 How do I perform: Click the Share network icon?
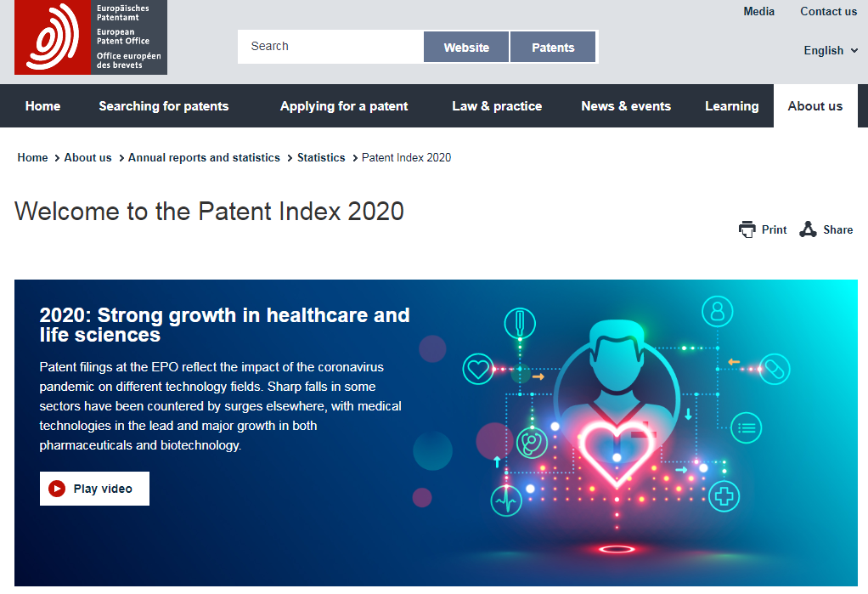(x=808, y=229)
